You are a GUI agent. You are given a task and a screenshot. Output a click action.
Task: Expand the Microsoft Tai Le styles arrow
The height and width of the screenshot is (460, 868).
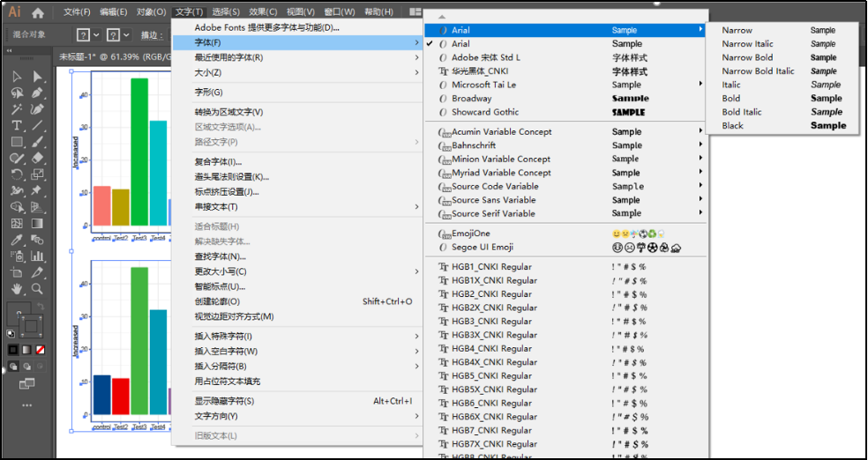coord(700,84)
